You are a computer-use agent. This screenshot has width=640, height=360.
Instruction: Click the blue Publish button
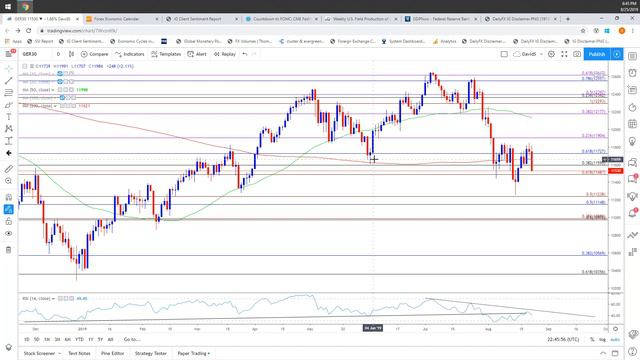pyautogui.click(x=597, y=54)
